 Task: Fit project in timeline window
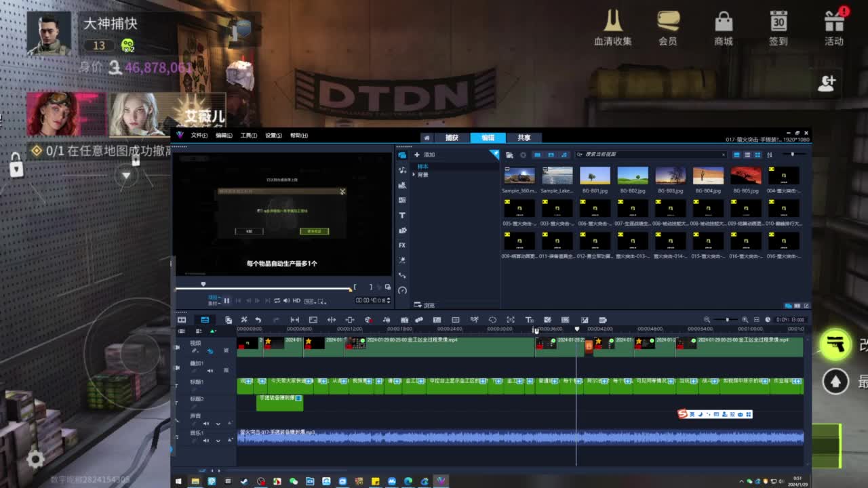[756, 320]
